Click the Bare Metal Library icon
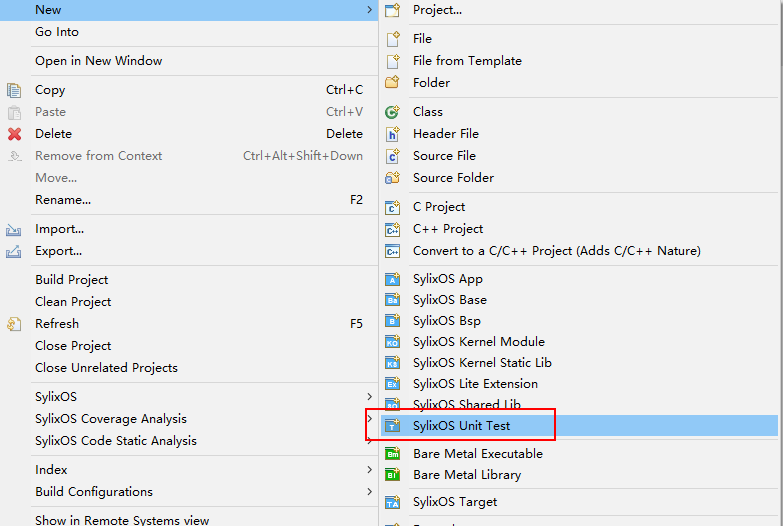The width and height of the screenshot is (783, 526). (x=392, y=475)
